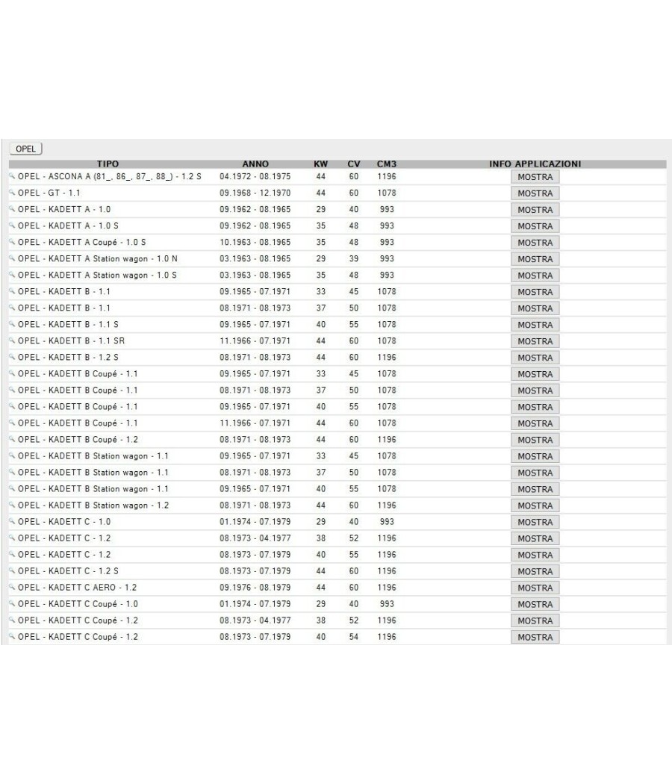
Task: Click magnifier icon beside ASCONA A 1.2 S
Action: point(12,176)
